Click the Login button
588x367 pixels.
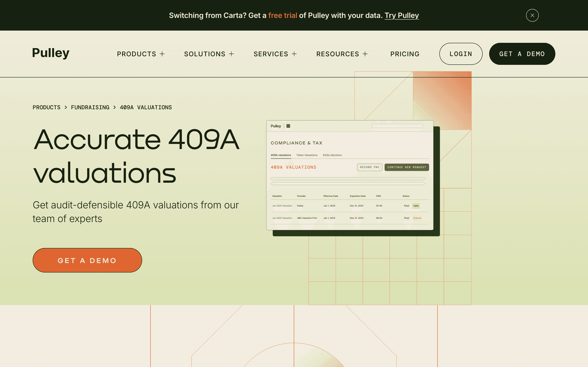(x=461, y=54)
